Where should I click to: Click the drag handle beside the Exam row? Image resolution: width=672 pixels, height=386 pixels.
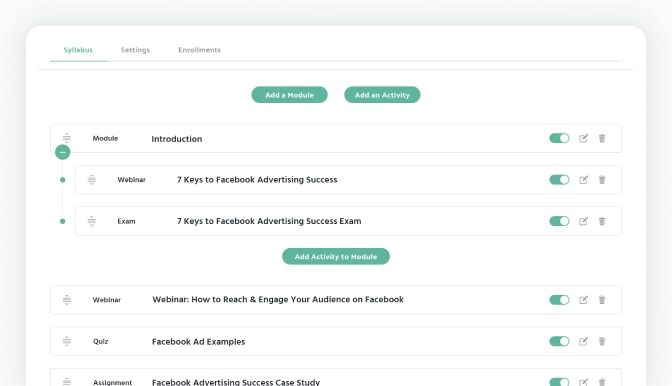tap(92, 221)
